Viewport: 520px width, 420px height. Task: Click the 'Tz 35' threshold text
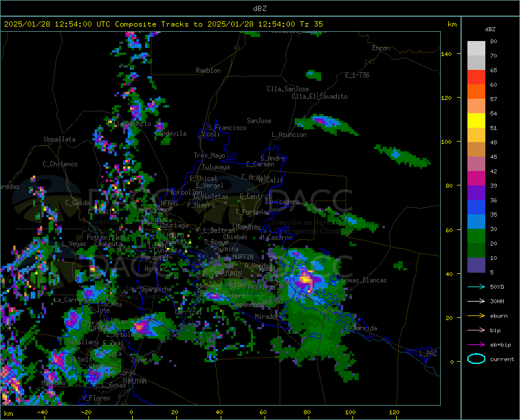[311, 24]
